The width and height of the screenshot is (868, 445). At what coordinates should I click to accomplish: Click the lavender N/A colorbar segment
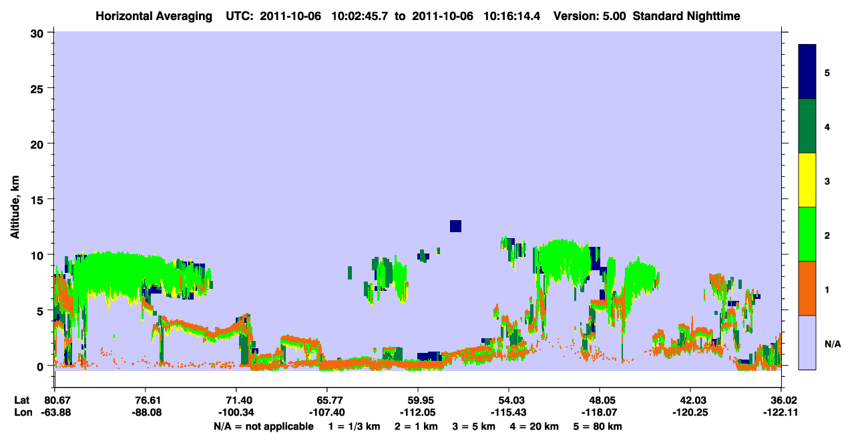(x=807, y=342)
